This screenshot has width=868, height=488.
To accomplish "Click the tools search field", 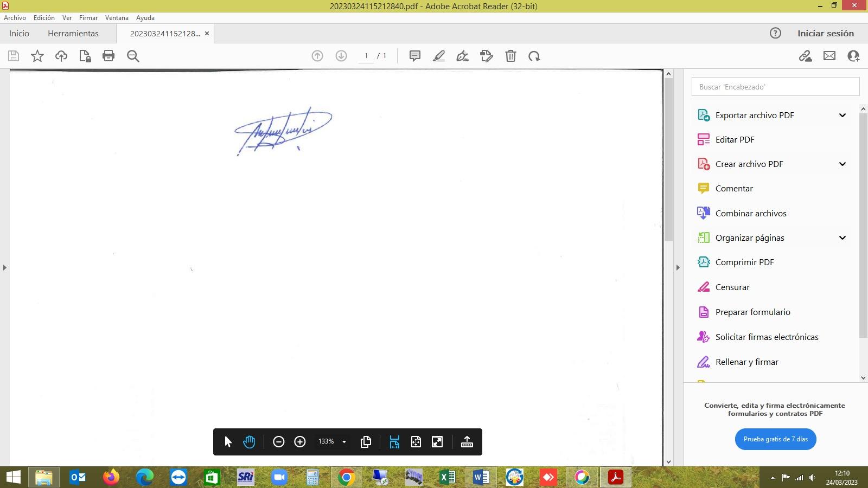I will coord(776,87).
